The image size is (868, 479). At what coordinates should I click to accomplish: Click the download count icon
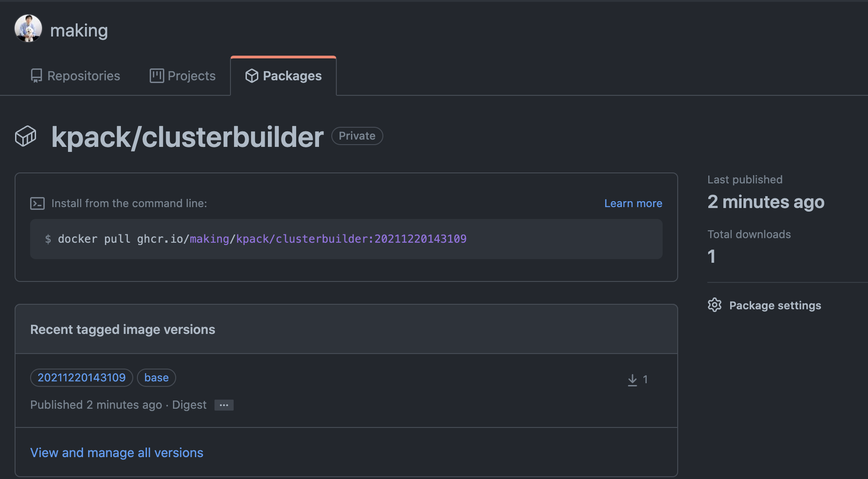632,380
